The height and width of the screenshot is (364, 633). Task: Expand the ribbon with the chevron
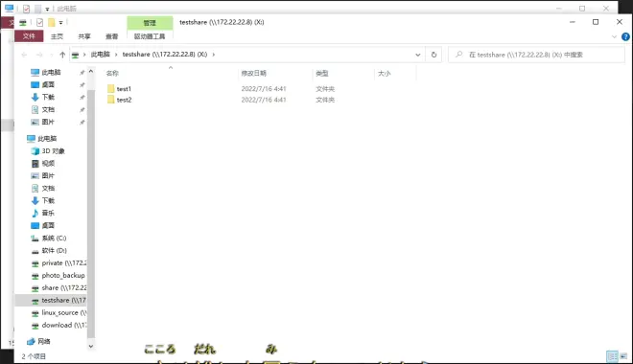[614, 36]
